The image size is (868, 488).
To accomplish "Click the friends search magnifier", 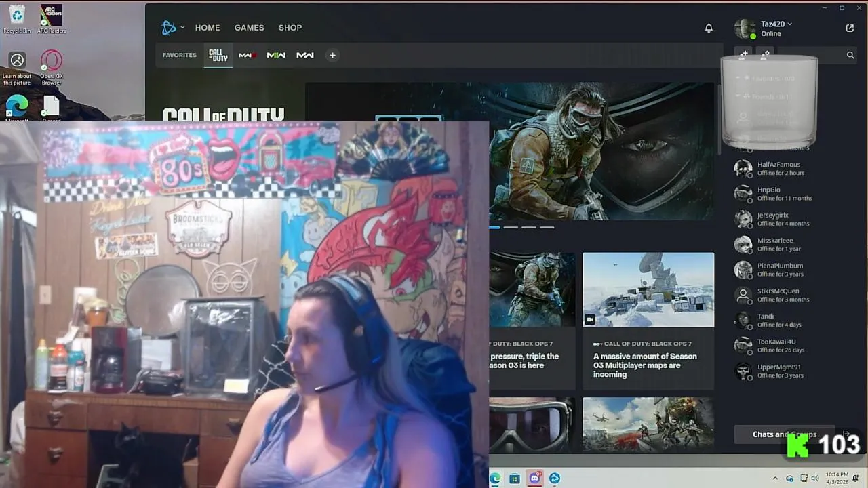I will coord(850,55).
